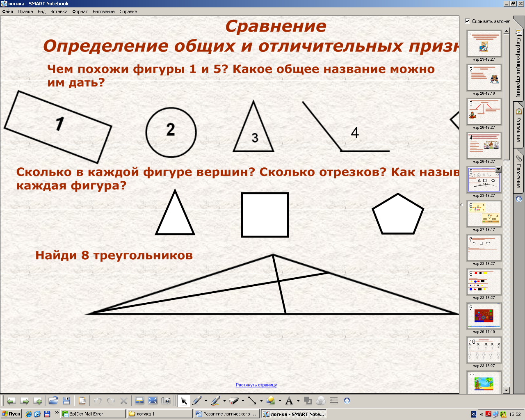Open line properties icon
The width and height of the screenshot is (525, 420).
334,401
